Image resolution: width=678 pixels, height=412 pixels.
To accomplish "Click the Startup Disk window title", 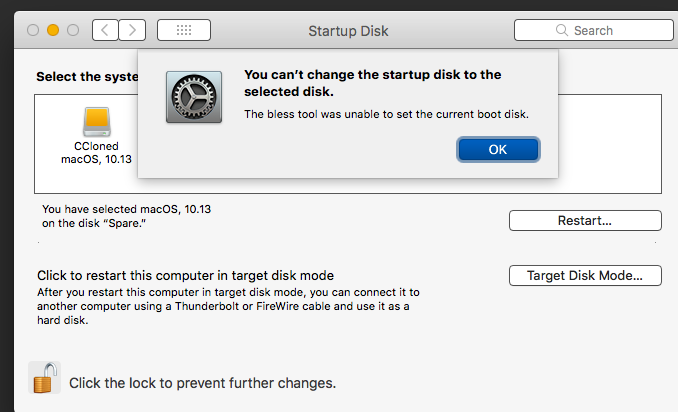I will (348, 31).
